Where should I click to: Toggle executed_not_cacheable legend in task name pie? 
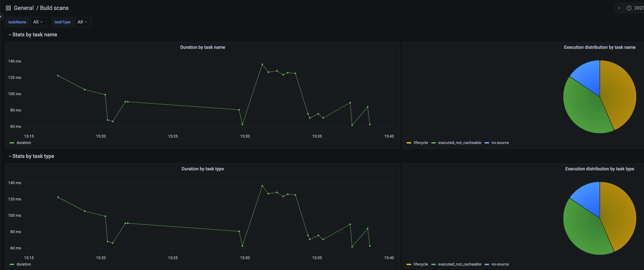pyautogui.click(x=460, y=143)
